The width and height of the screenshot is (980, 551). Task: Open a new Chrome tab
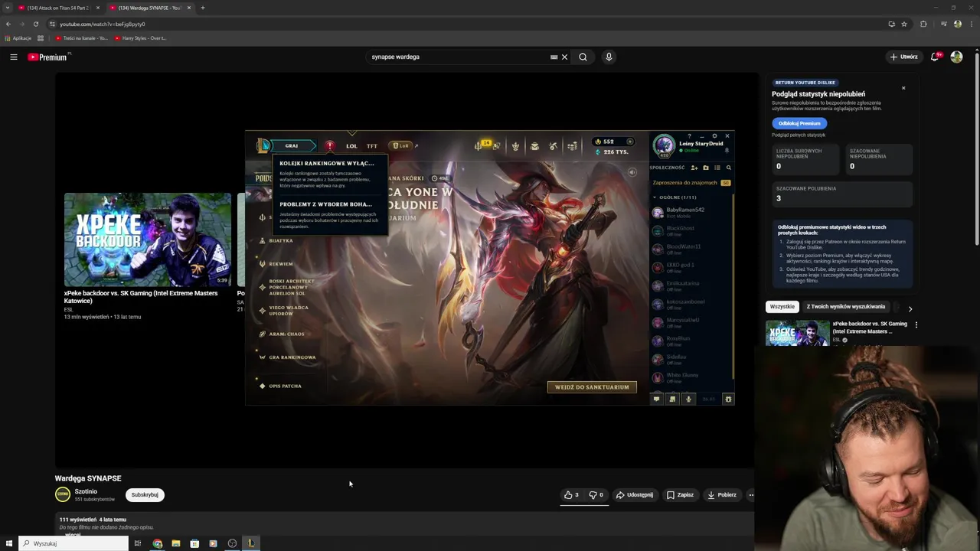point(203,8)
